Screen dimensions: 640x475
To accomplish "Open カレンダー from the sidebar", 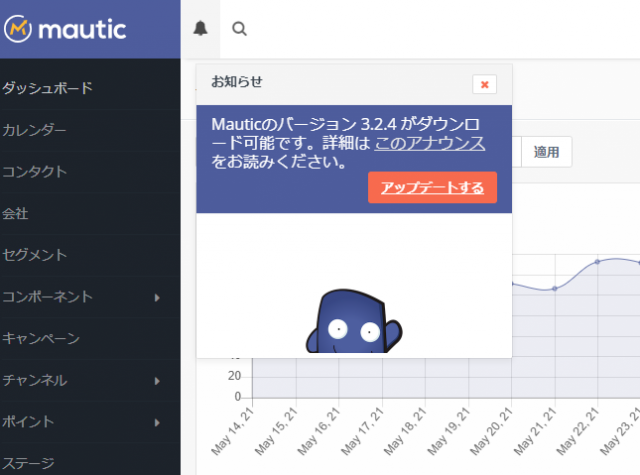I will 35,130.
